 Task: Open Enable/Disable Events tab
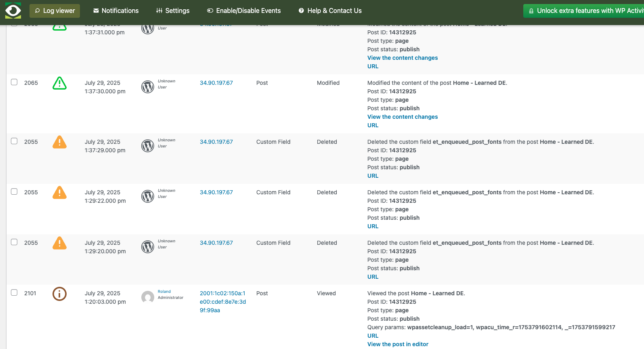[244, 11]
